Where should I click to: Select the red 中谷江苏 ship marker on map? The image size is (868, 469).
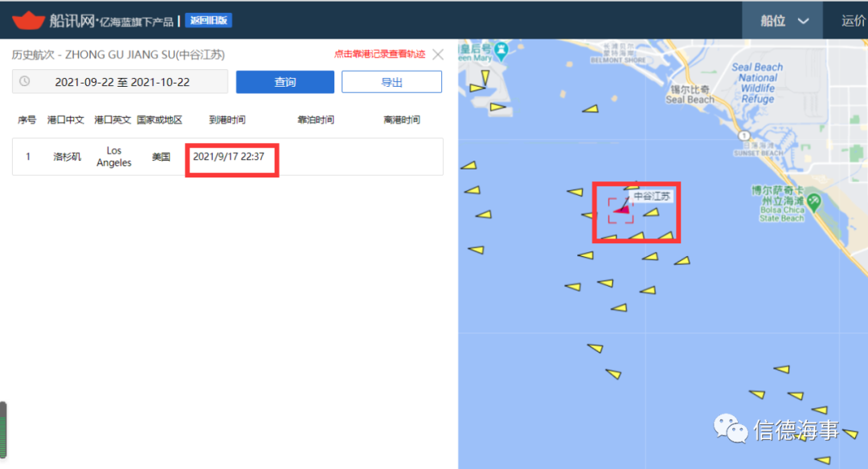622,209
